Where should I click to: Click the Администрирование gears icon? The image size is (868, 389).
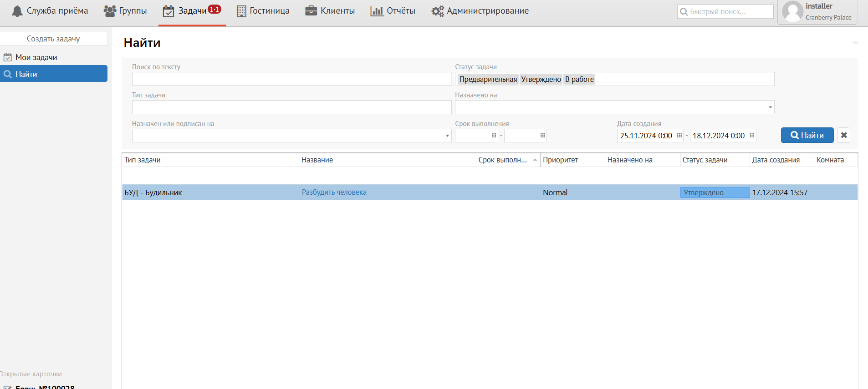tap(438, 11)
